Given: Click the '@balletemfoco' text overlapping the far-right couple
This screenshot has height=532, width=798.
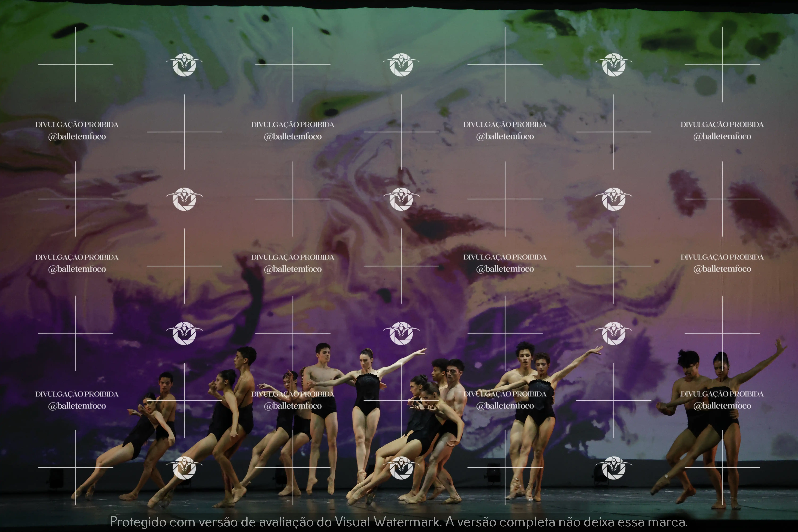Looking at the screenshot, I should click(x=722, y=406).
